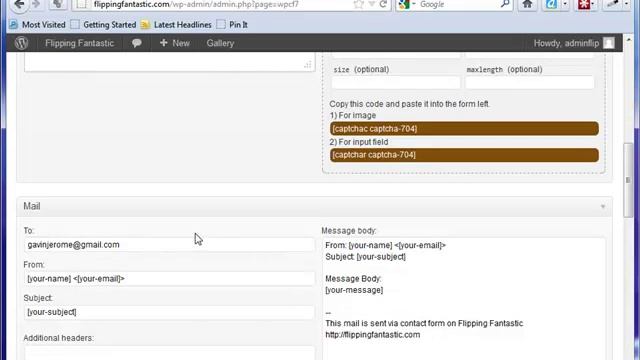This screenshot has height=360, width=640.
Task: Open dropdown beside blue 'a' extension
Action: [565, 4]
